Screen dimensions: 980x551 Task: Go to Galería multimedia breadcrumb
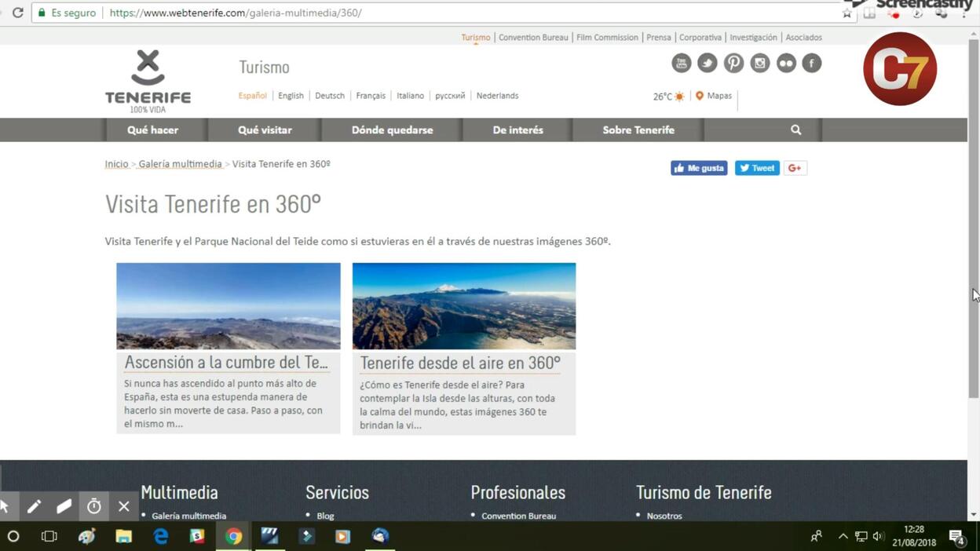(x=180, y=164)
